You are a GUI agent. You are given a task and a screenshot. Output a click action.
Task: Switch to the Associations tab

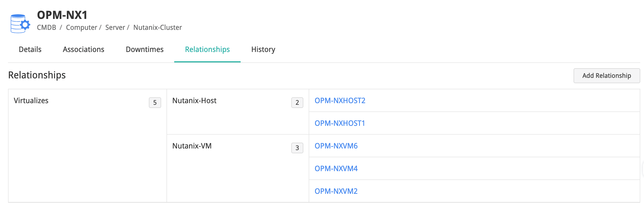(84, 50)
